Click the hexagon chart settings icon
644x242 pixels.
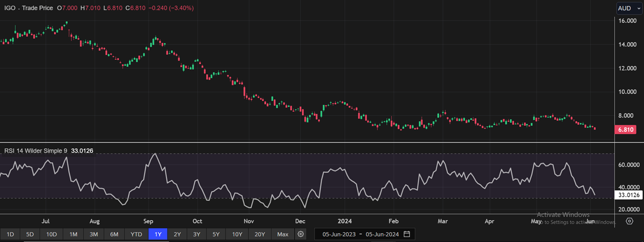click(x=629, y=221)
